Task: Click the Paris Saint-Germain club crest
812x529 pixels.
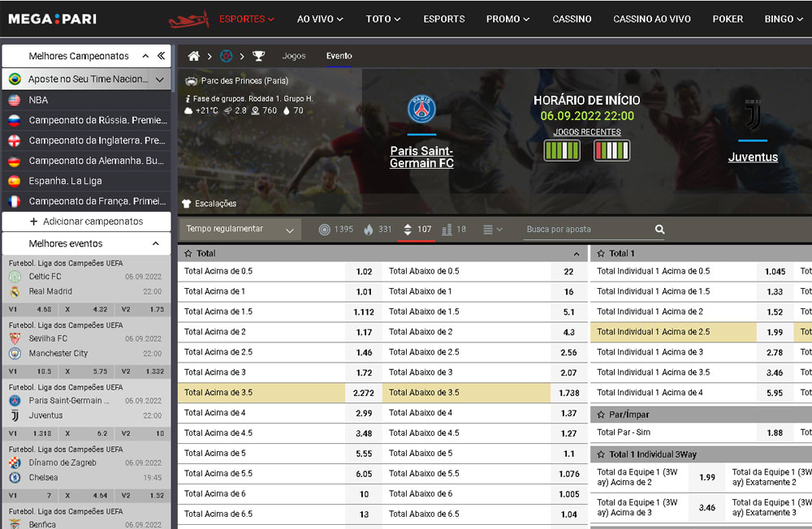Action: (x=421, y=110)
